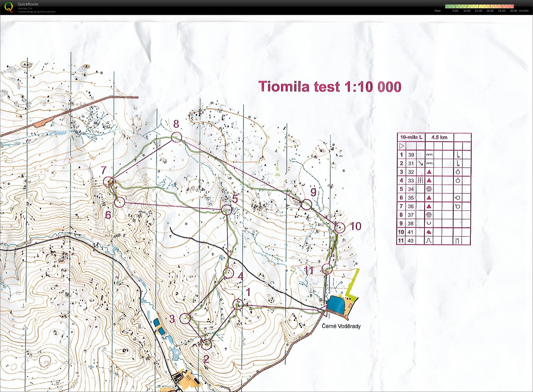Click control code 37 in the table
Image resolution: width=533 pixels, height=392 pixels.
pos(411,215)
